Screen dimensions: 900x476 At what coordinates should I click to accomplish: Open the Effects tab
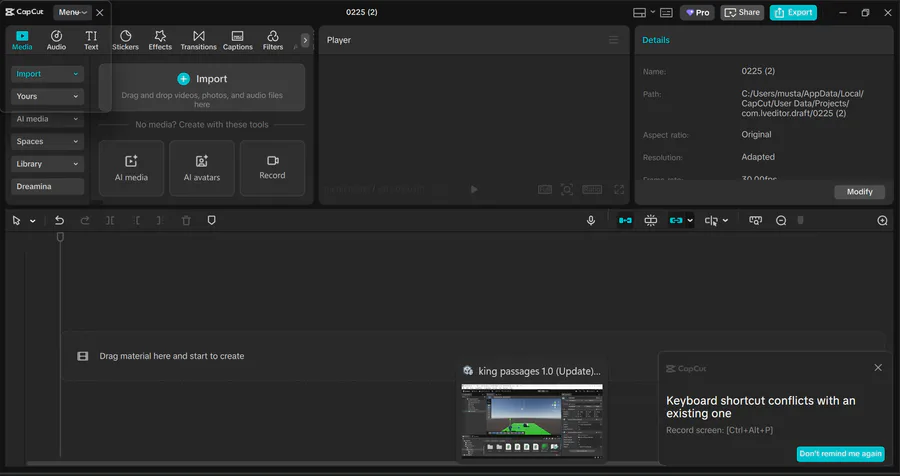160,40
